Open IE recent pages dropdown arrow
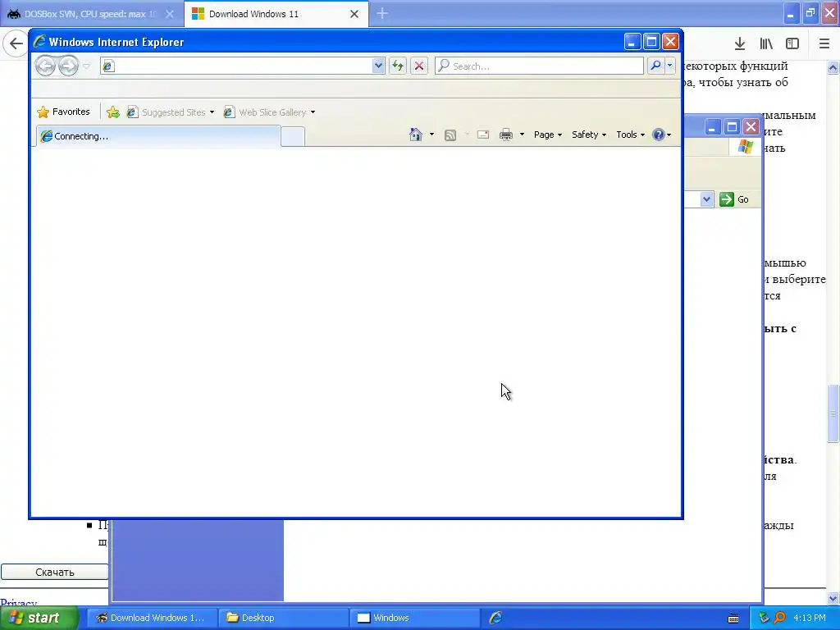The width and height of the screenshot is (840, 630). (x=87, y=66)
